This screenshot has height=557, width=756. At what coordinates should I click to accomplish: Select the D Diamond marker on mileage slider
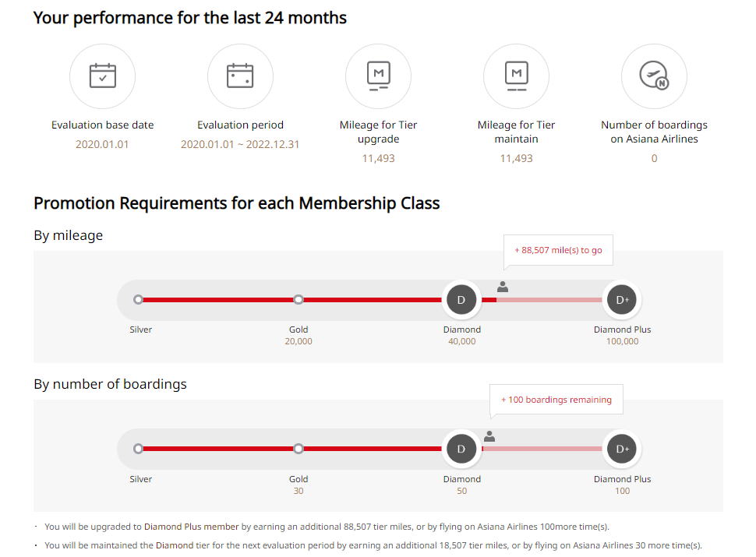point(461,299)
